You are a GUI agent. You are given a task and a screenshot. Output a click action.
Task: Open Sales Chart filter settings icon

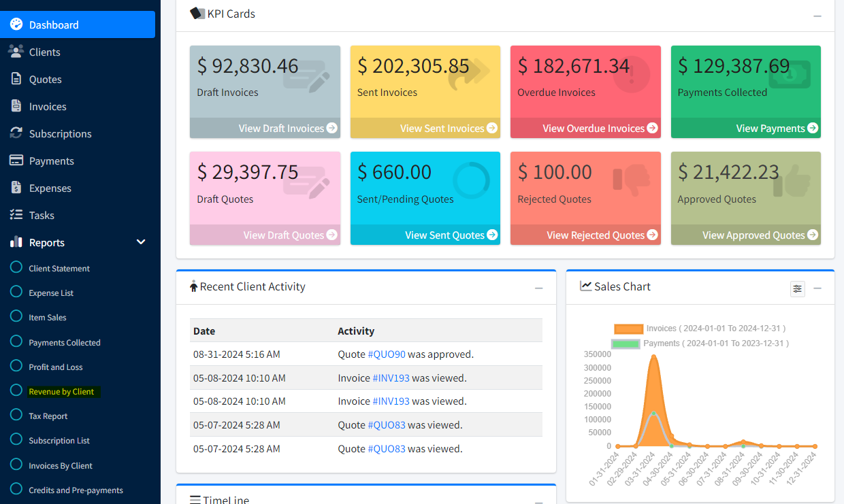tap(797, 288)
